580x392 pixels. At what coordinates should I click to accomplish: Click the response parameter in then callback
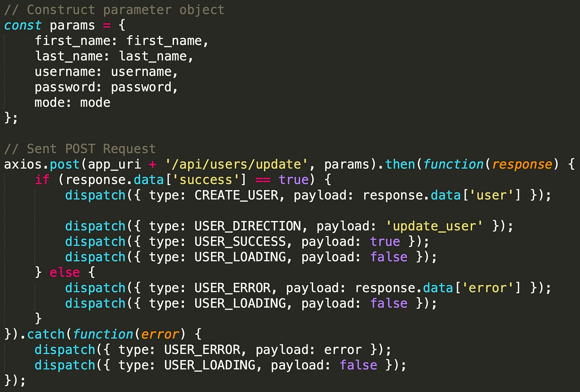[x=522, y=164]
